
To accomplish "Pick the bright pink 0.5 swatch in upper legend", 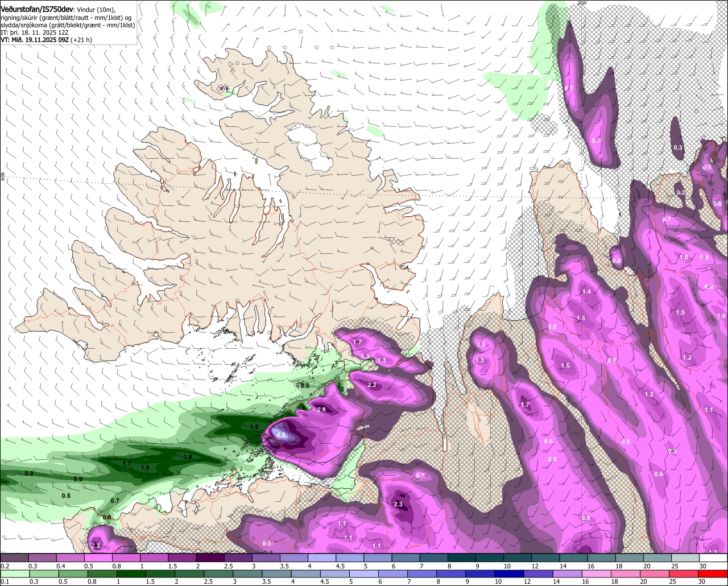I will tap(98, 558).
